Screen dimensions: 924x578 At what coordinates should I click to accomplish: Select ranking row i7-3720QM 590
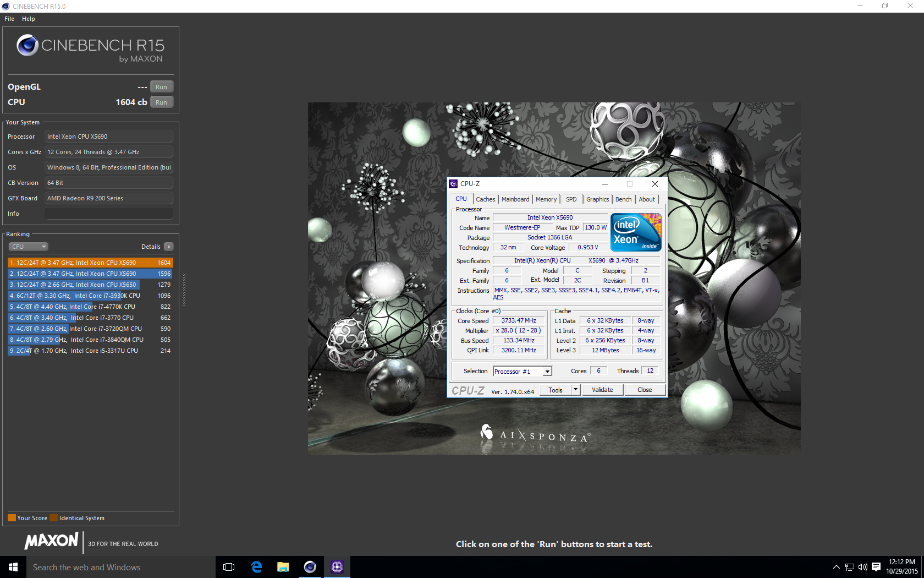click(90, 329)
